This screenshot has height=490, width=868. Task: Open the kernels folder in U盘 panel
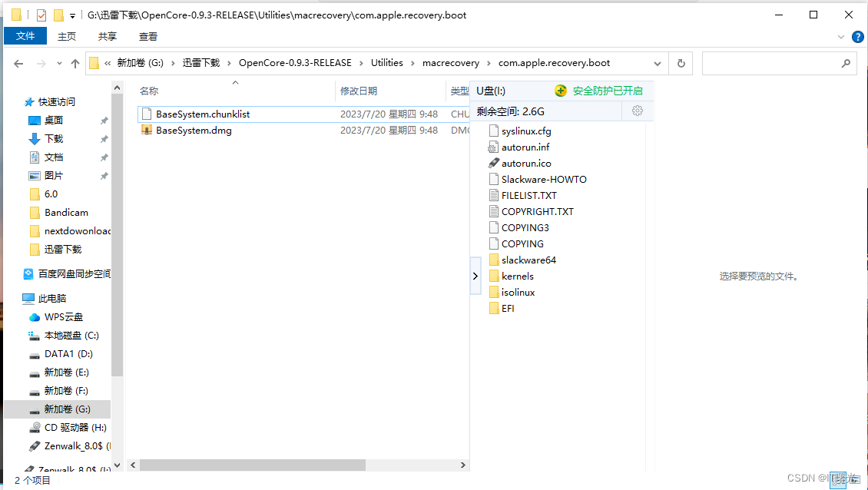517,276
